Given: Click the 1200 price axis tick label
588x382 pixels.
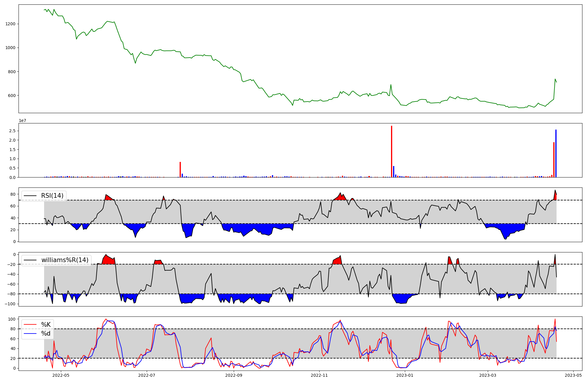Looking at the screenshot, I should coord(11,24).
